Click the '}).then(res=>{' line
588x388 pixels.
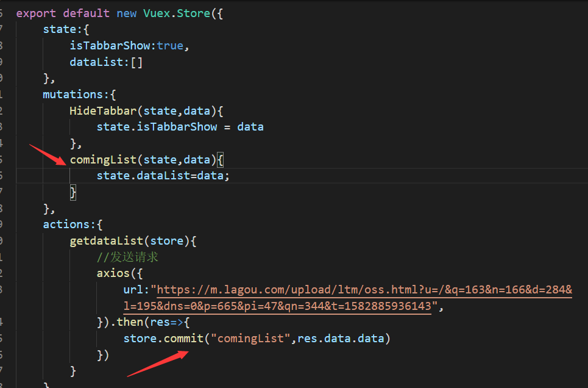point(143,322)
